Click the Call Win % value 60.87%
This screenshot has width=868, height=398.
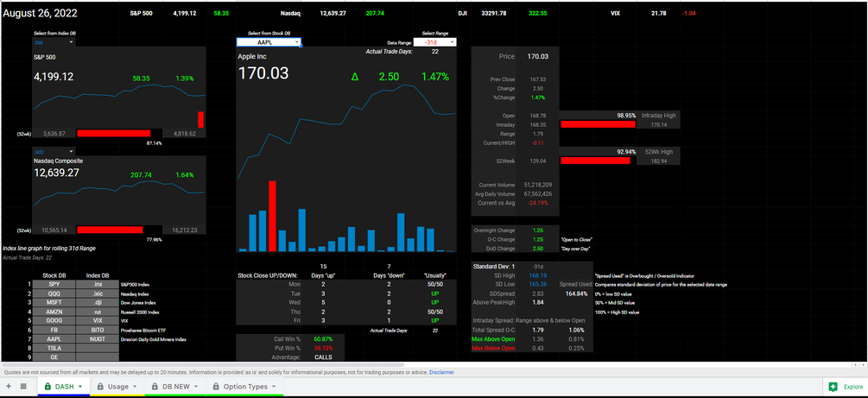pos(321,338)
